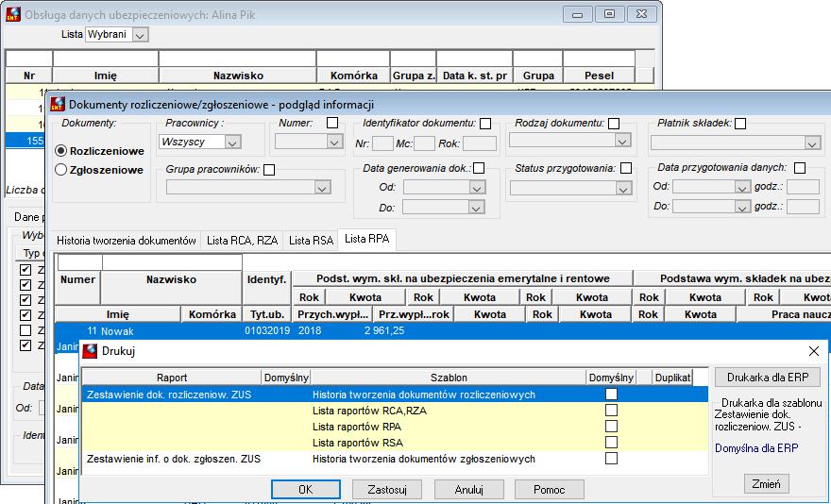Select template Lista raportów RCA,RZA
The image size is (831, 504).
pos(369,411)
